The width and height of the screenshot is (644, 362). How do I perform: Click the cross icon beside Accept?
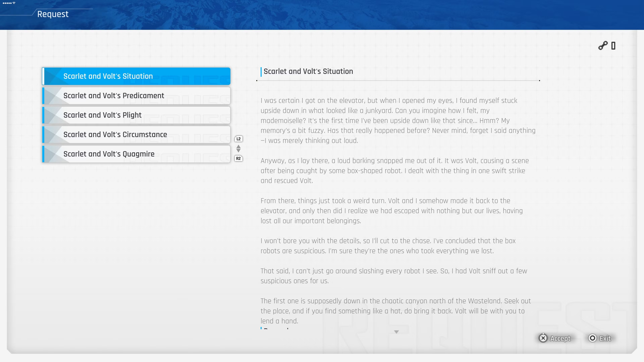tap(543, 338)
